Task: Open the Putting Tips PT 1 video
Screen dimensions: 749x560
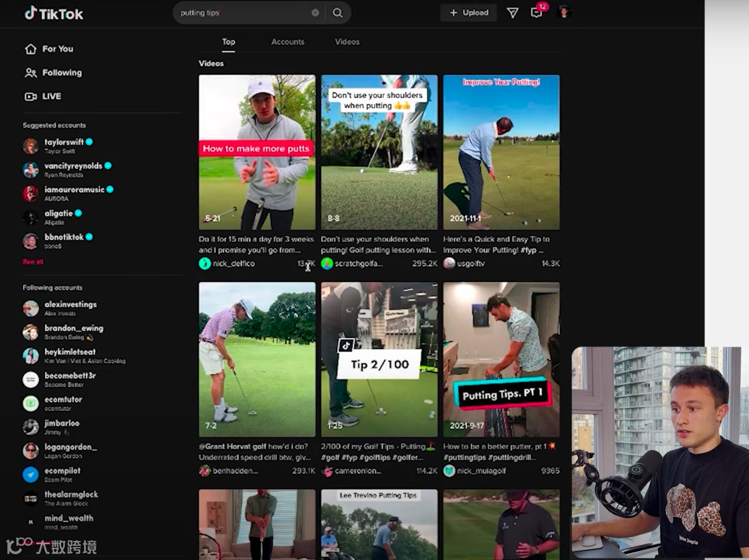Action: click(501, 360)
